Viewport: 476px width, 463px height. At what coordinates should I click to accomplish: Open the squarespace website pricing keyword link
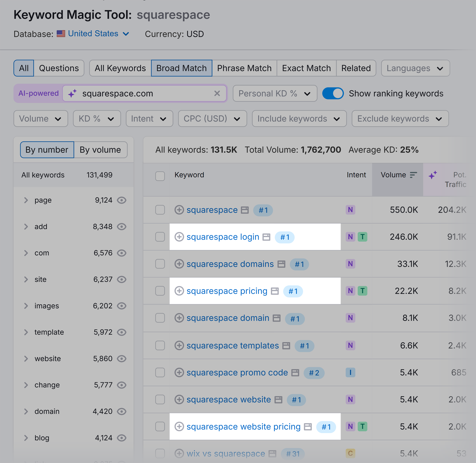(x=243, y=426)
